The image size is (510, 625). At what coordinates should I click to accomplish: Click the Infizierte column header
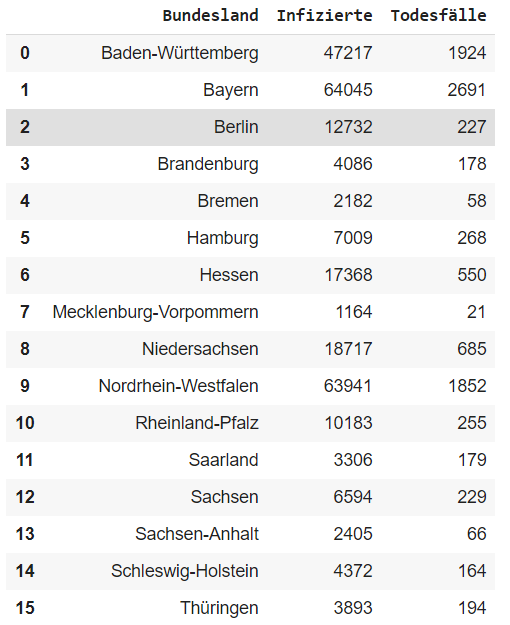pyautogui.click(x=324, y=16)
